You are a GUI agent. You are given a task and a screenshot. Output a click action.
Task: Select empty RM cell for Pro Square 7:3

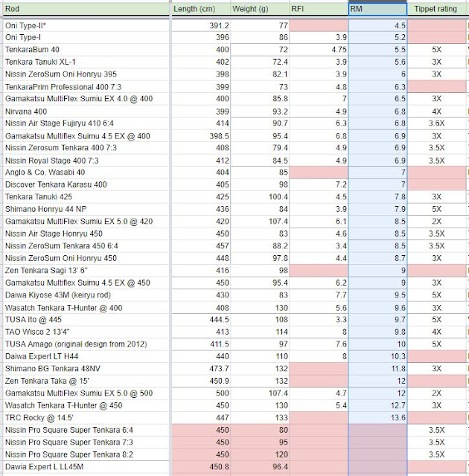[377, 443]
